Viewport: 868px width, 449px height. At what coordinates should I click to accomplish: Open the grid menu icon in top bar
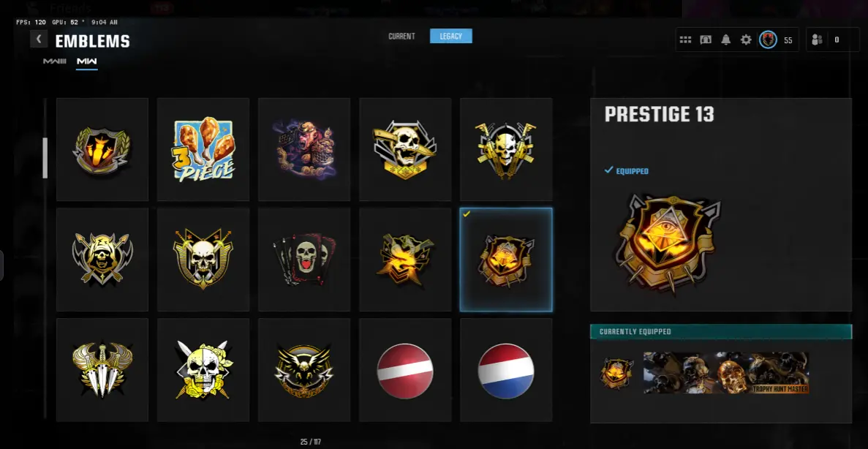point(685,40)
